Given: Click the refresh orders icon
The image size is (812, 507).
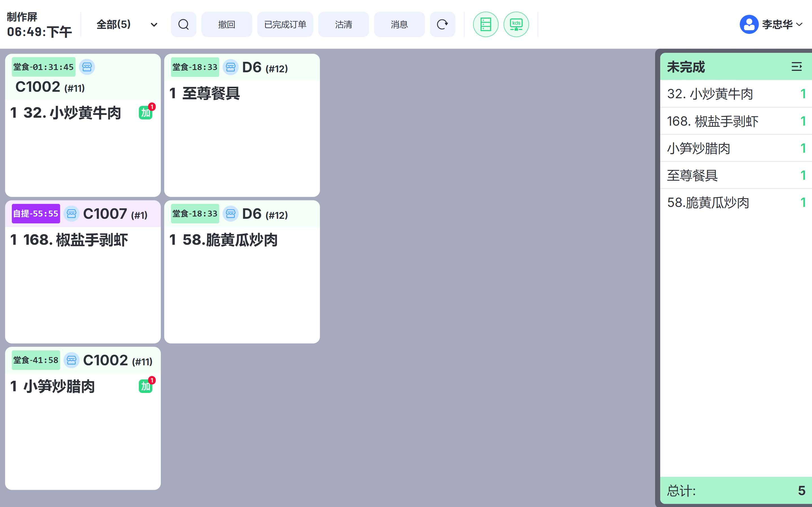Looking at the screenshot, I should [x=442, y=25].
